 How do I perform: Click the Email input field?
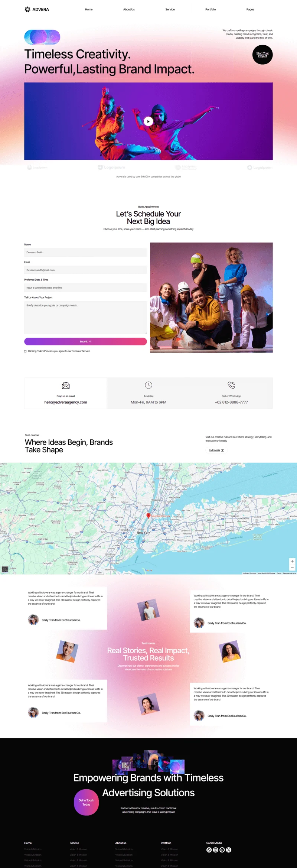pyautogui.click(x=85, y=270)
